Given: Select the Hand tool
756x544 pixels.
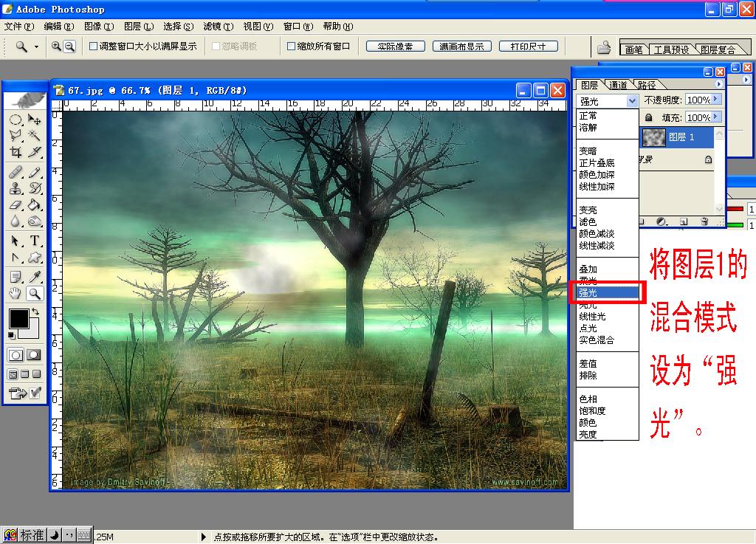Looking at the screenshot, I should [16, 293].
